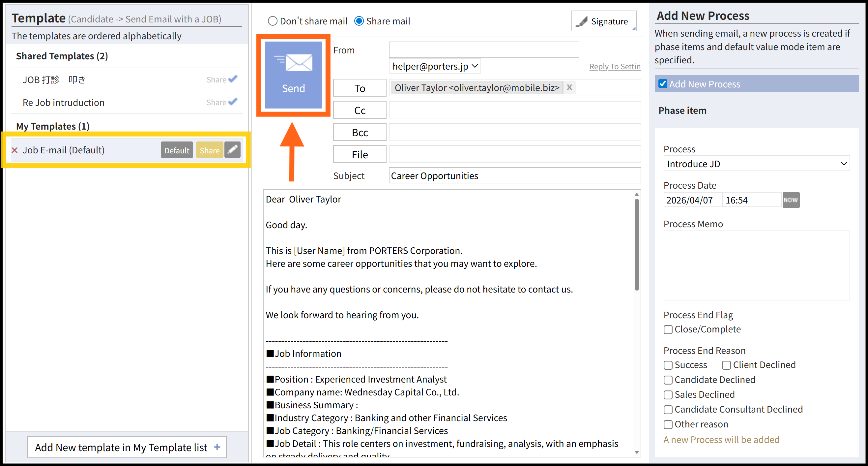Open the Process dropdown showing Introduce JD
Screen dimensions: 868x466
757,164
